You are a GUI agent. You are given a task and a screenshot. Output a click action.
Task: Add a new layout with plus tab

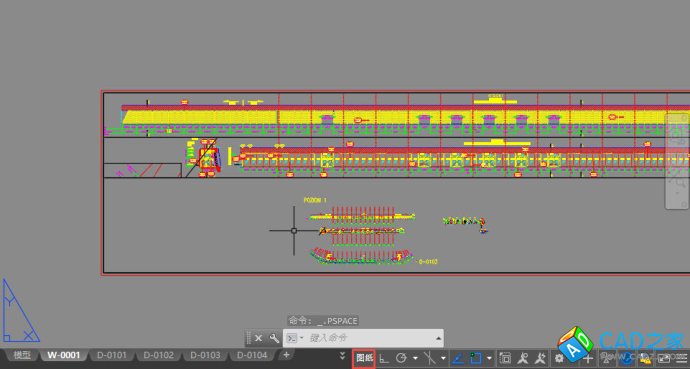click(x=286, y=354)
